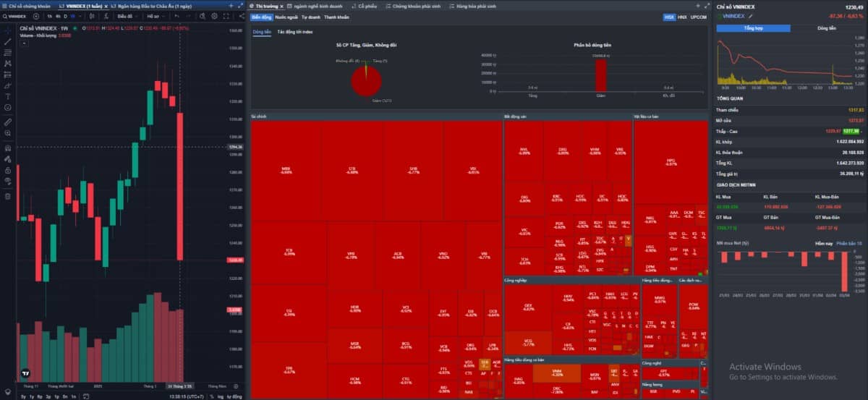
Task: Select the 4h timeframe
Action: [x=58, y=16]
